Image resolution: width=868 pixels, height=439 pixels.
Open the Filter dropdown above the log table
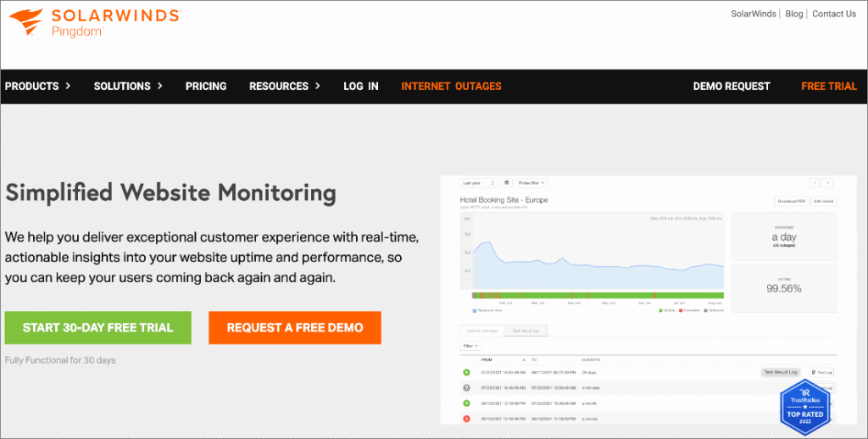coord(470,346)
